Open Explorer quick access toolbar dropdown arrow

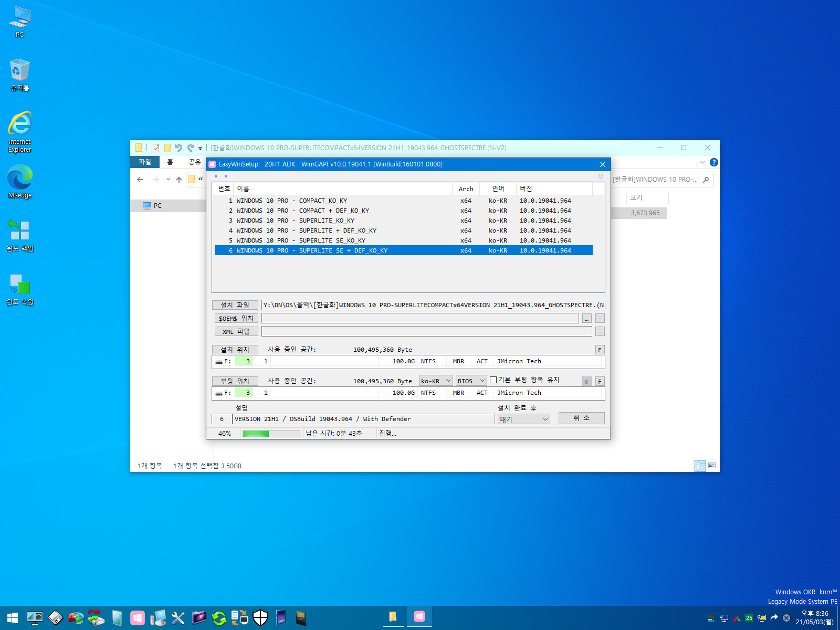click(200, 148)
